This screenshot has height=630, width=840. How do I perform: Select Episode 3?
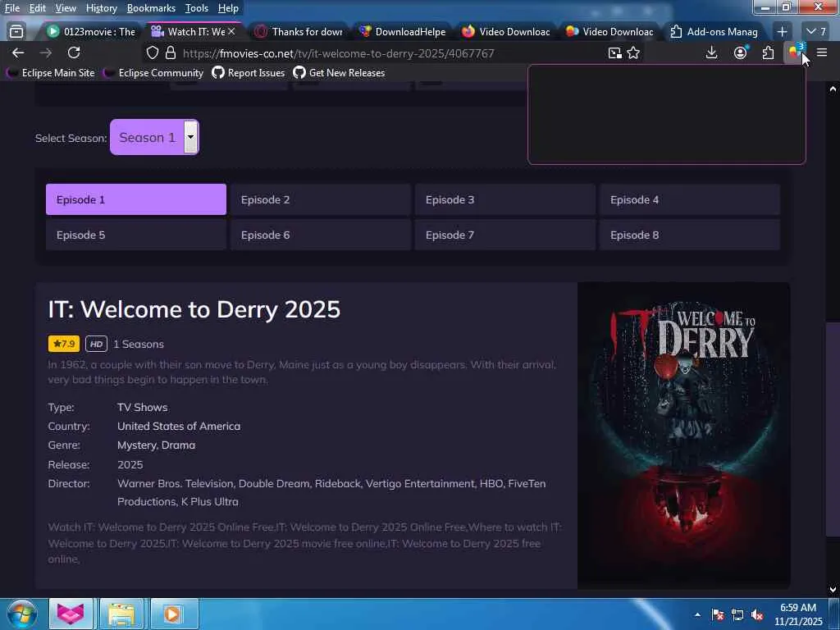[505, 199]
